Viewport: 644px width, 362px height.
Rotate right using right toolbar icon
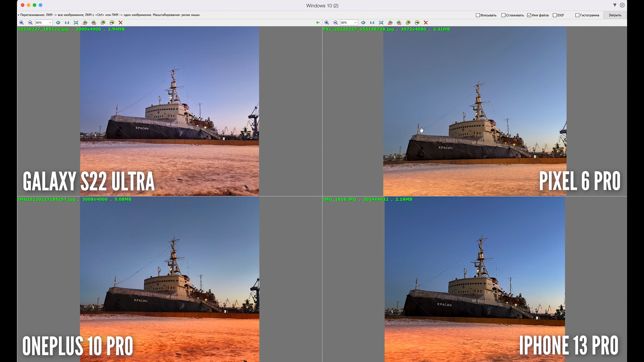399,23
